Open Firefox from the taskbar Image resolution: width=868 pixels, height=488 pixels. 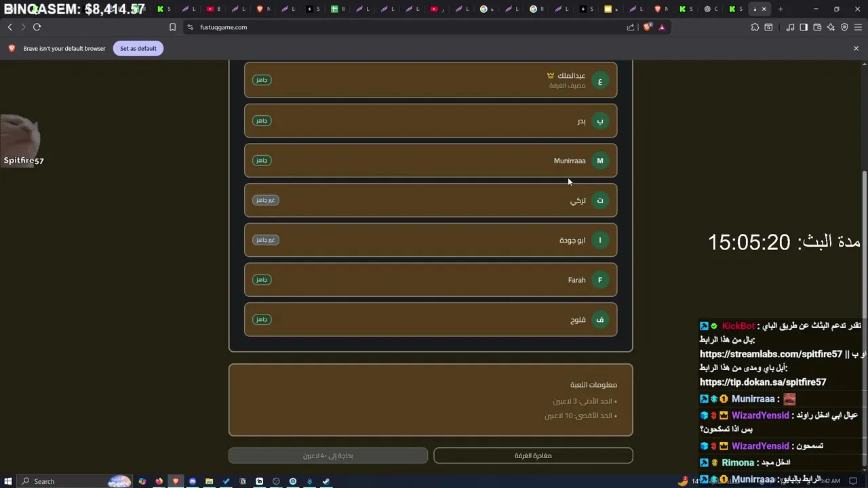[159, 481]
